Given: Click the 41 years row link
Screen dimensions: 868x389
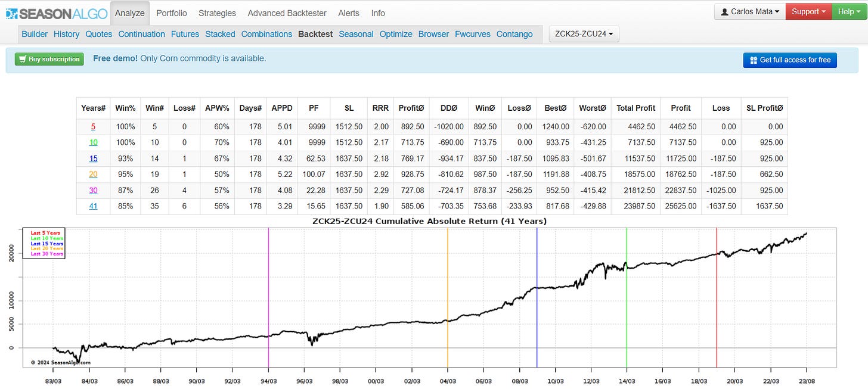Looking at the screenshot, I should coord(93,206).
